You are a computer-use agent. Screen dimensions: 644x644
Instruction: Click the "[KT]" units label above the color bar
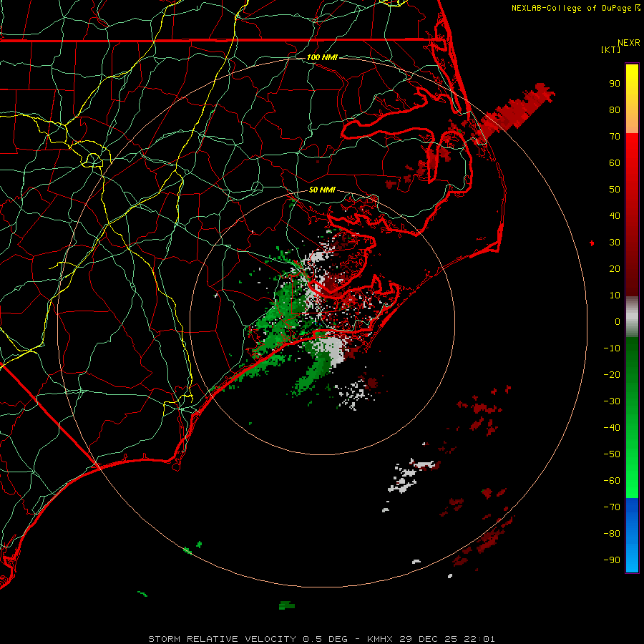click(x=611, y=49)
